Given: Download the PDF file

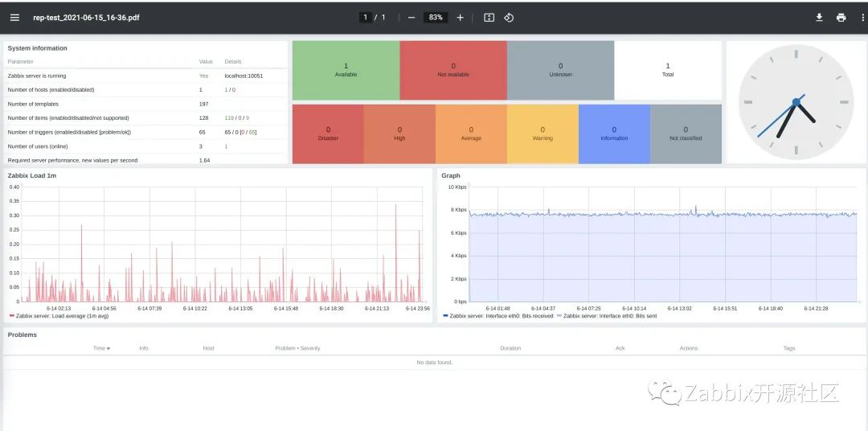Looking at the screenshot, I should 819,17.
